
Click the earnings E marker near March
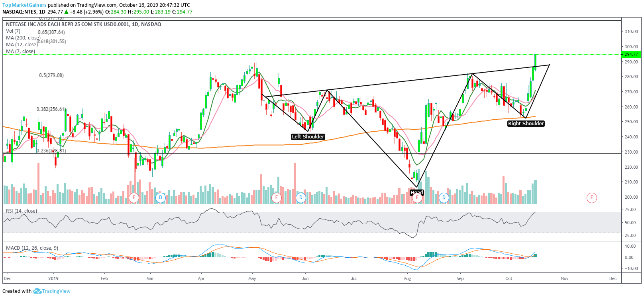[x=134, y=197]
